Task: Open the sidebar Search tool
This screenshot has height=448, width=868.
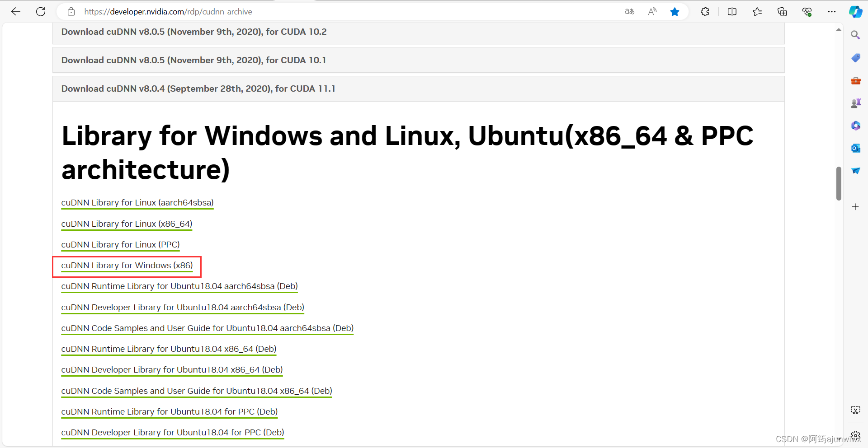Action: coord(855,35)
